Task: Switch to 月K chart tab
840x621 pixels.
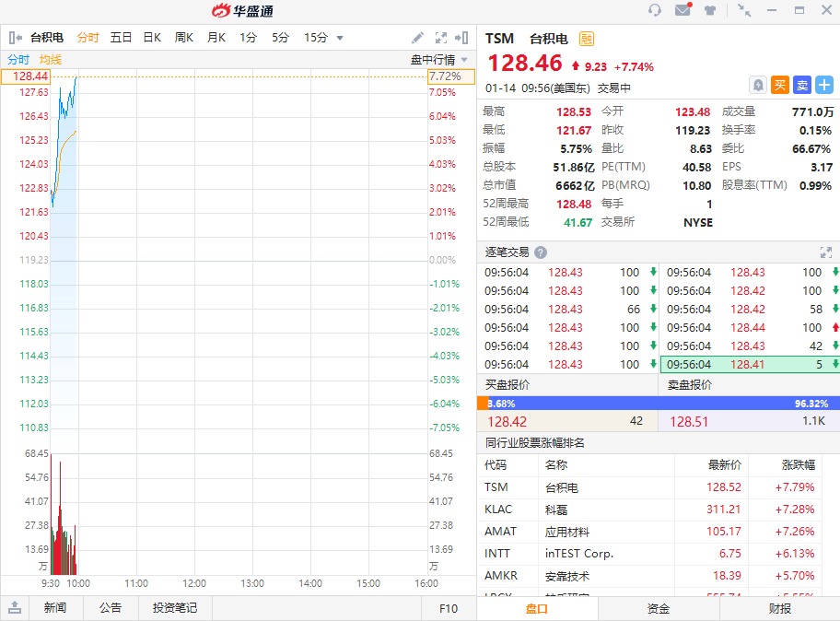Action: tap(216, 38)
